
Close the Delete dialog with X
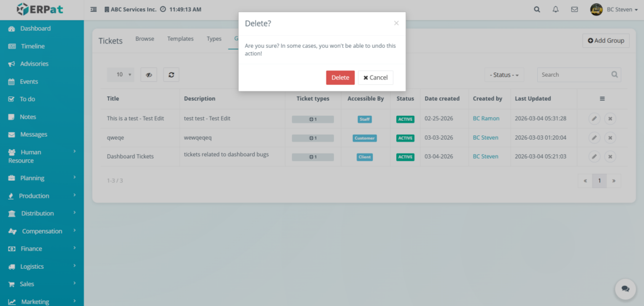(x=396, y=23)
